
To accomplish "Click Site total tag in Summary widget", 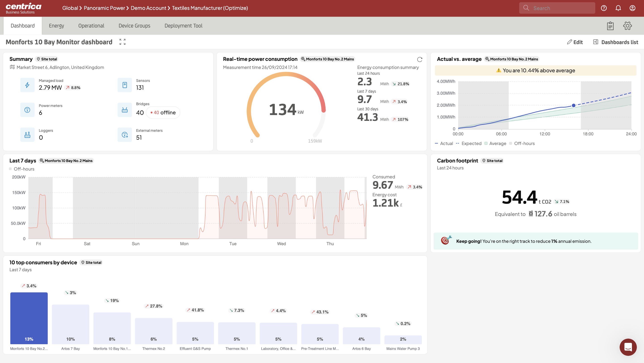I will tap(47, 59).
